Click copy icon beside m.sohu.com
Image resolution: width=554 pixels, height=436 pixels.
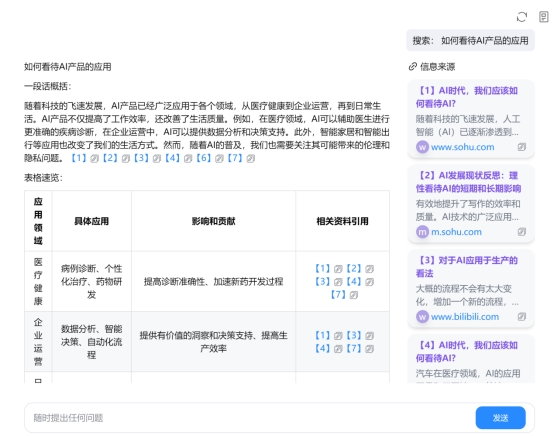(521, 232)
